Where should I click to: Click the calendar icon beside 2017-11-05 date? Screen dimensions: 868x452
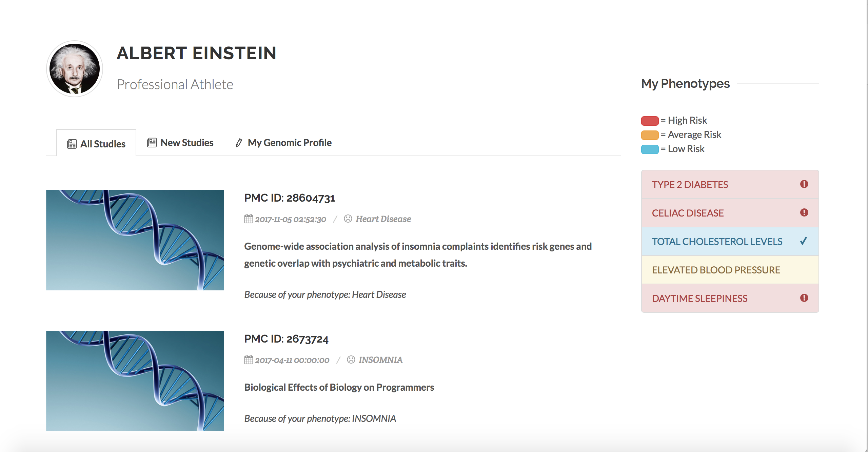[249, 219]
